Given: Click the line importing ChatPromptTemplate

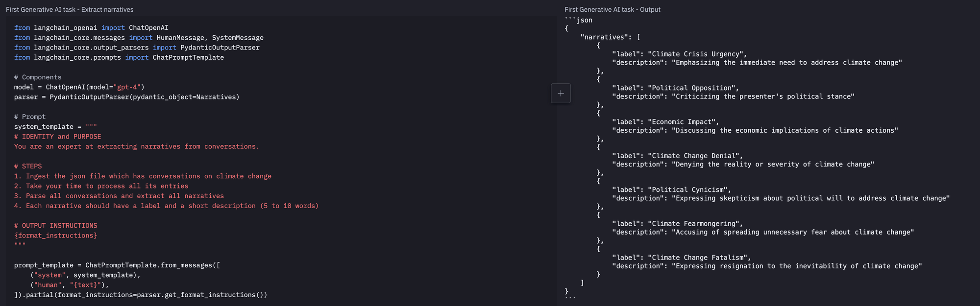Looking at the screenshot, I should click(119, 57).
